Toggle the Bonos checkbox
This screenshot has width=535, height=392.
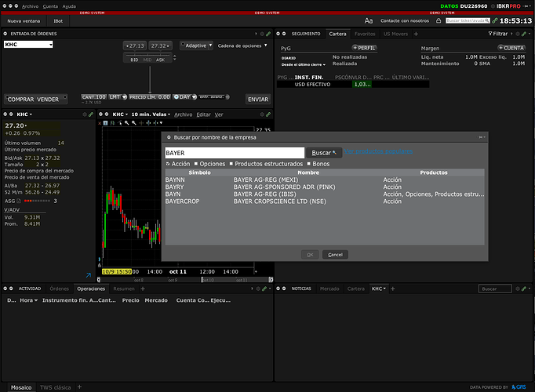coord(309,164)
